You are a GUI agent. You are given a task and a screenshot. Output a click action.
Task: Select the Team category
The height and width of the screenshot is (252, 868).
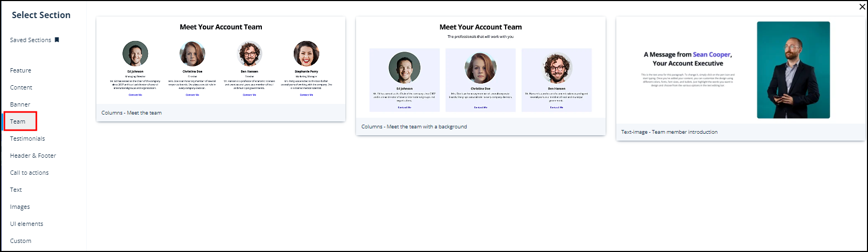pos(18,121)
